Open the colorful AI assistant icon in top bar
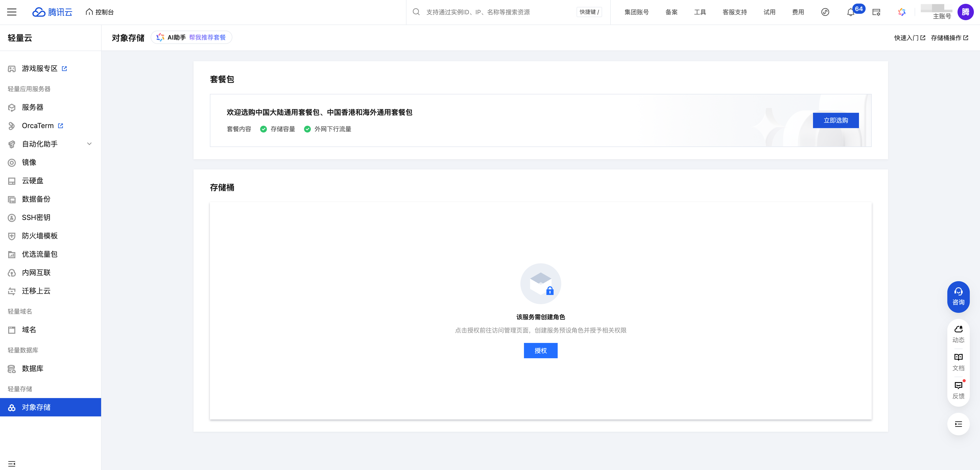 [x=902, y=12]
